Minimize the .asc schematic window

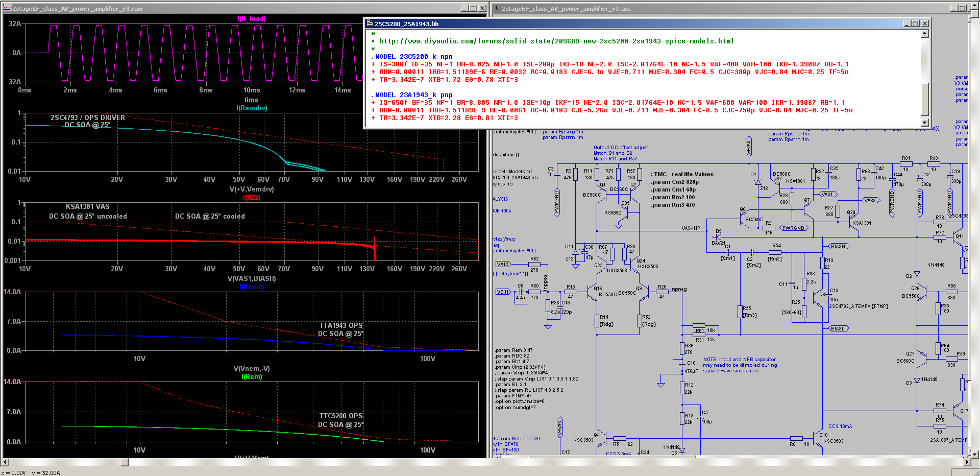tap(953, 8)
